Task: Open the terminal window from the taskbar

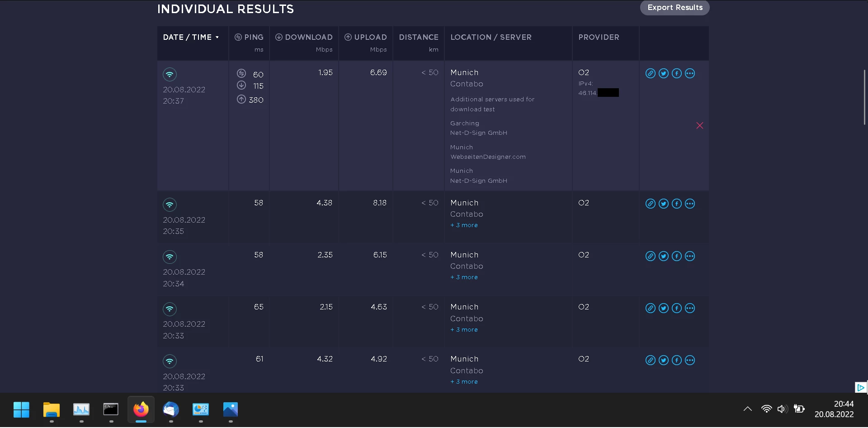Action: (x=111, y=410)
